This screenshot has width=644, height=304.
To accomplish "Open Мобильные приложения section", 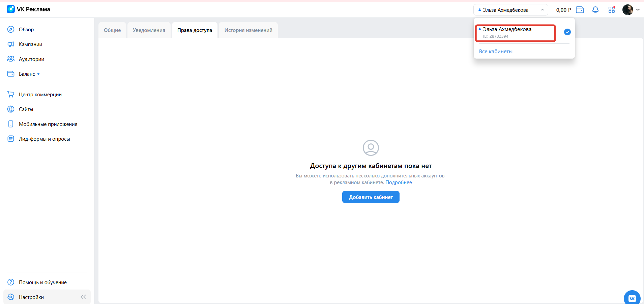I will (x=48, y=124).
